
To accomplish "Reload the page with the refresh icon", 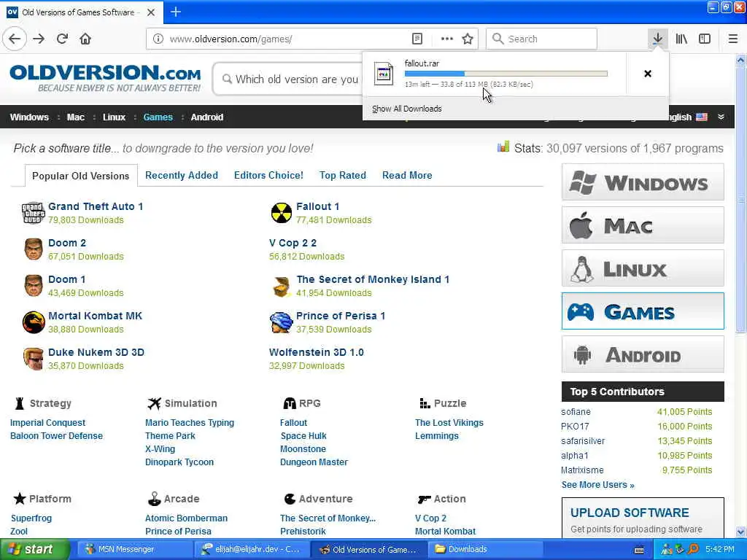I will [62, 39].
